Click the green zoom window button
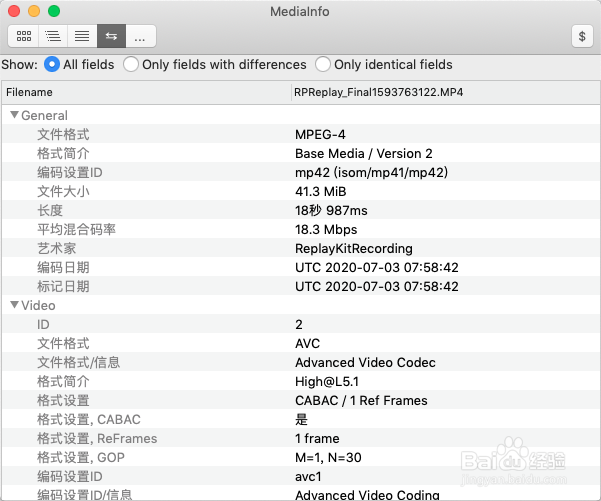 54,11
